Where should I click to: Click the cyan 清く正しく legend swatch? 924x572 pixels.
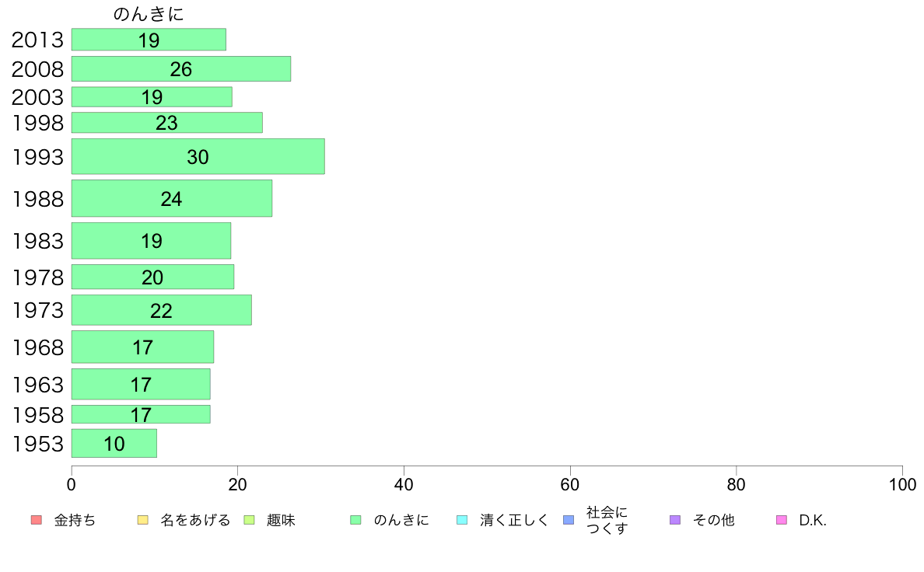[462, 520]
